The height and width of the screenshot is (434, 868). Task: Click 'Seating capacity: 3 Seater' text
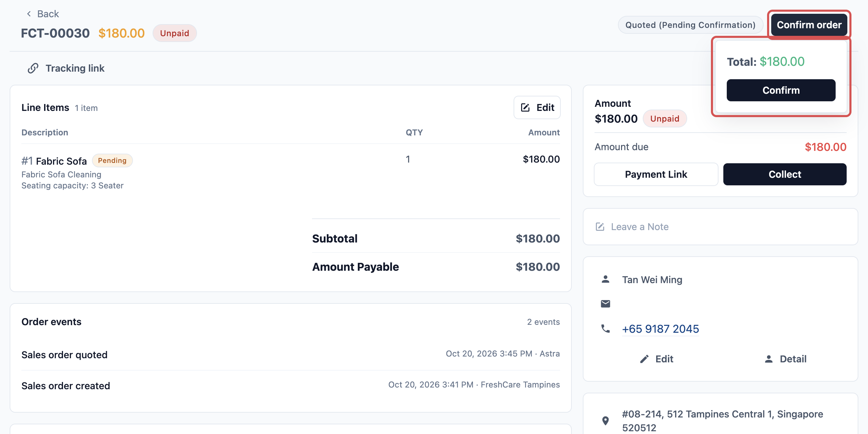click(72, 186)
